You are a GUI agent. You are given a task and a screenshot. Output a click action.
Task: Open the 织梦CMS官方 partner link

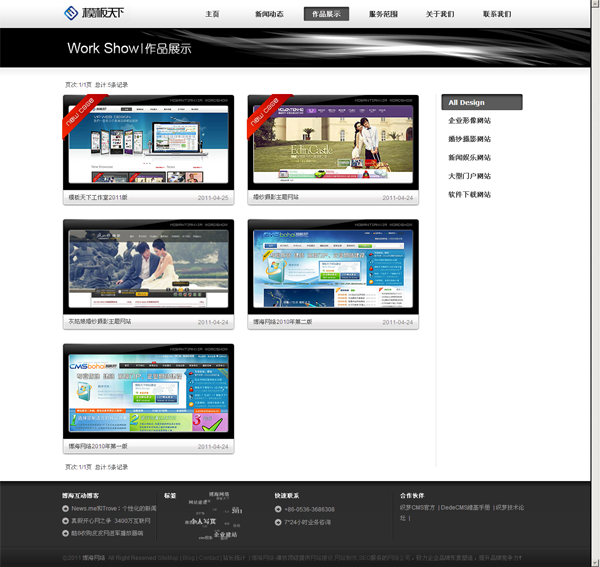(x=417, y=507)
